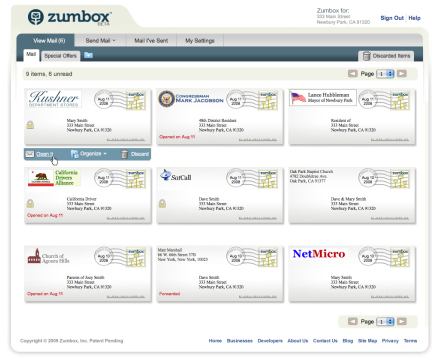Open the Contact Us footer link
This screenshot has height=360, width=440.
(x=325, y=341)
